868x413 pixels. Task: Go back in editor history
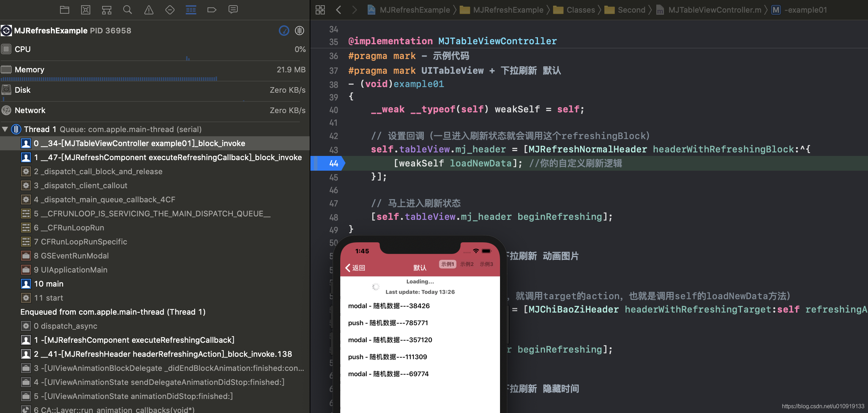click(338, 10)
